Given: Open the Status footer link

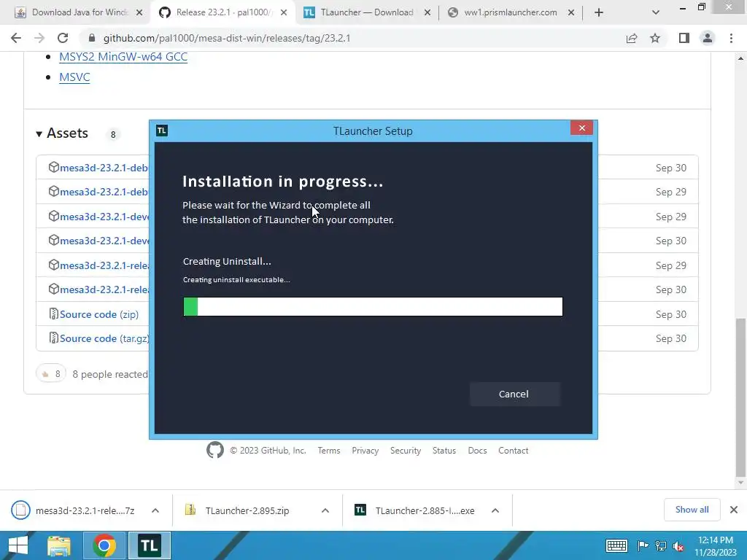Looking at the screenshot, I should 444,451.
